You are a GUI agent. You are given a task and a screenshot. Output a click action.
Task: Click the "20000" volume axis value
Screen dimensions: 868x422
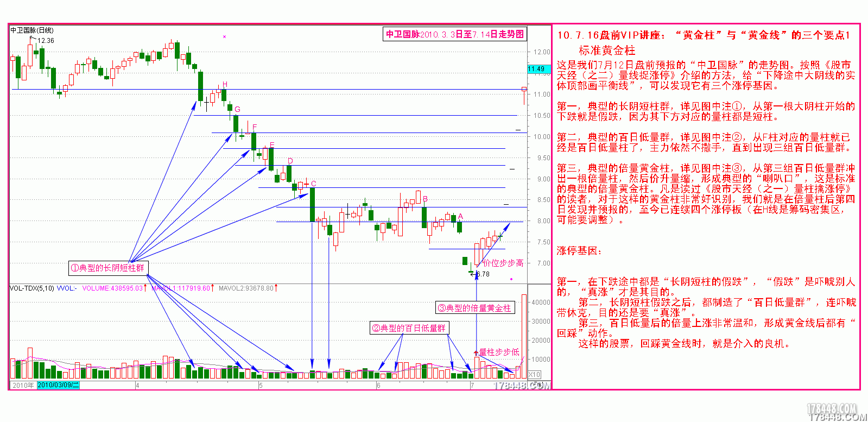coord(541,341)
